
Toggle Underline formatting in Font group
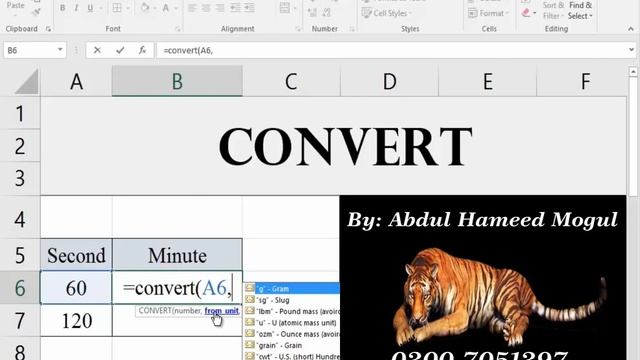pos(90,8)
